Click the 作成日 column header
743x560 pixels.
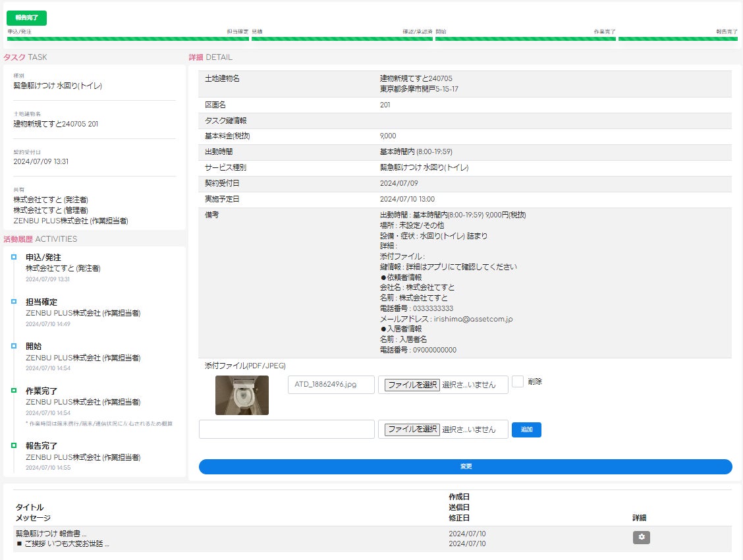pyautogui.click(x=459, y=497)
